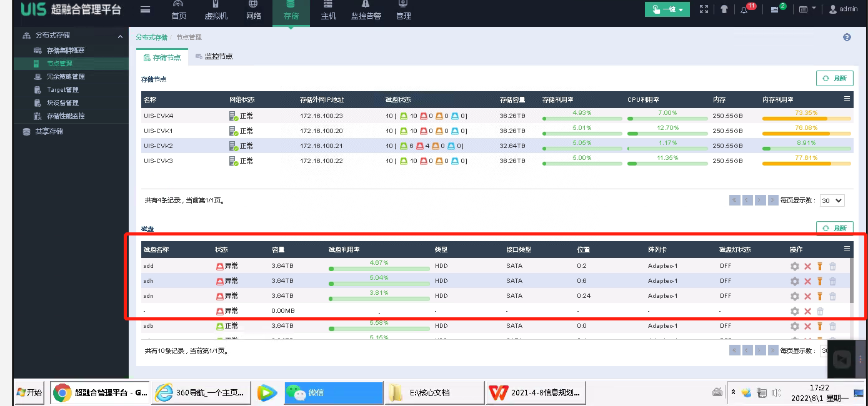Open the 网络 top navigation item
This screenshot has height=406, width=868.
tap(253, 11)
